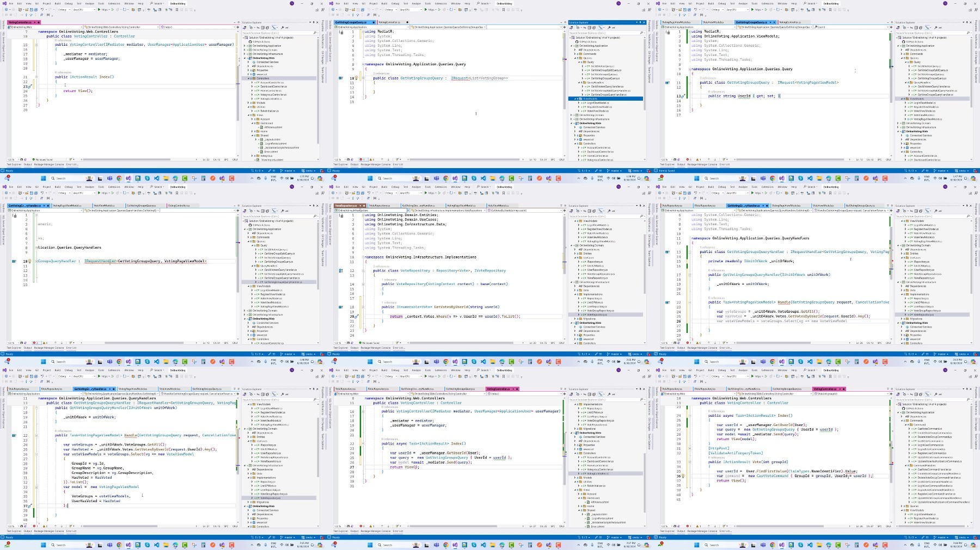The width and height of the screenshot is (980, 550).
Task: Click lightbulb quick-action icon at line 36, CastVoteCommand window
Action: pyautogui.click(x=683, y=476)
